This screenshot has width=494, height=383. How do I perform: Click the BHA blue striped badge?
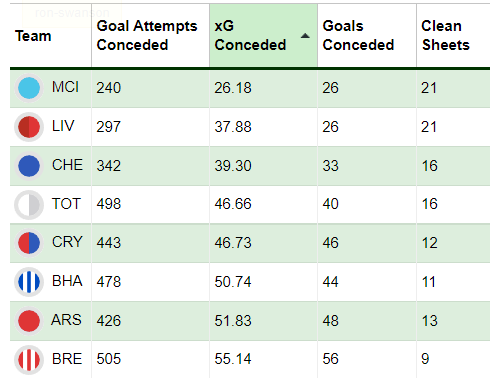pos(29,282)
